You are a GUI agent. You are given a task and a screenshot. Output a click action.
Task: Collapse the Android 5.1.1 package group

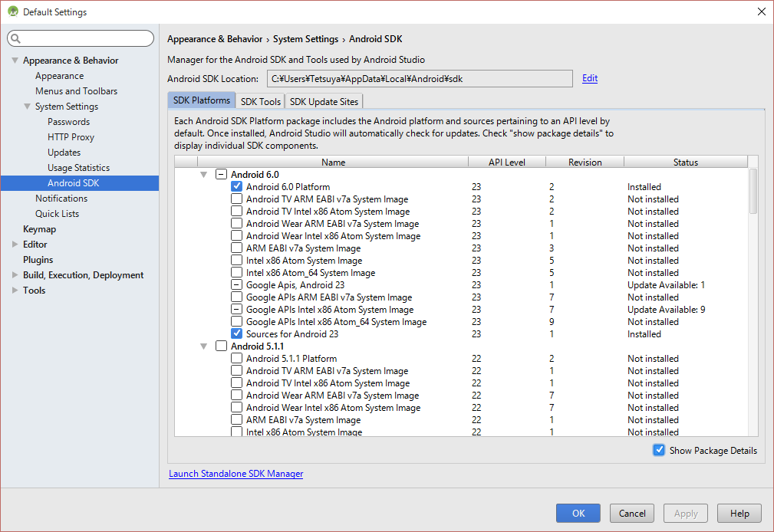pos(203,346)
